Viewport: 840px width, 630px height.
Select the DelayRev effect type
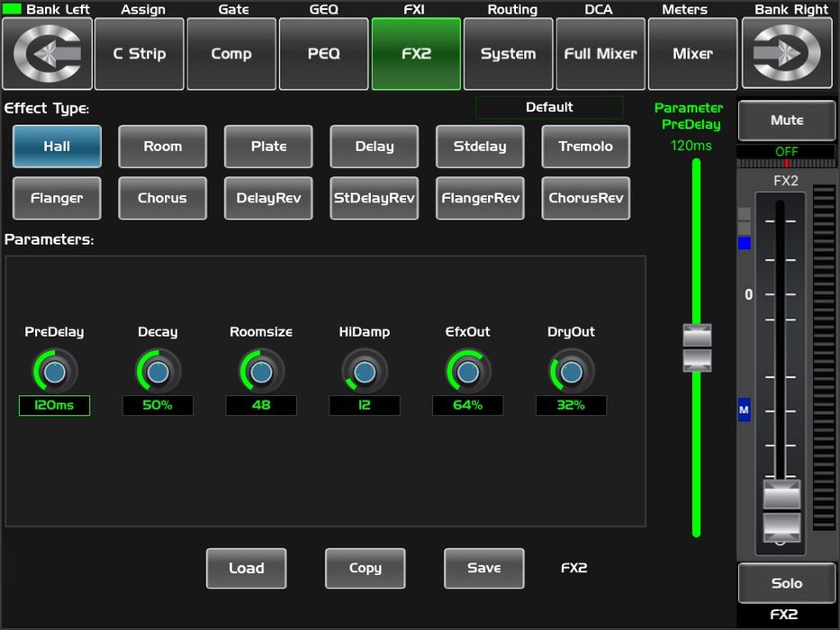click(268, 198)
